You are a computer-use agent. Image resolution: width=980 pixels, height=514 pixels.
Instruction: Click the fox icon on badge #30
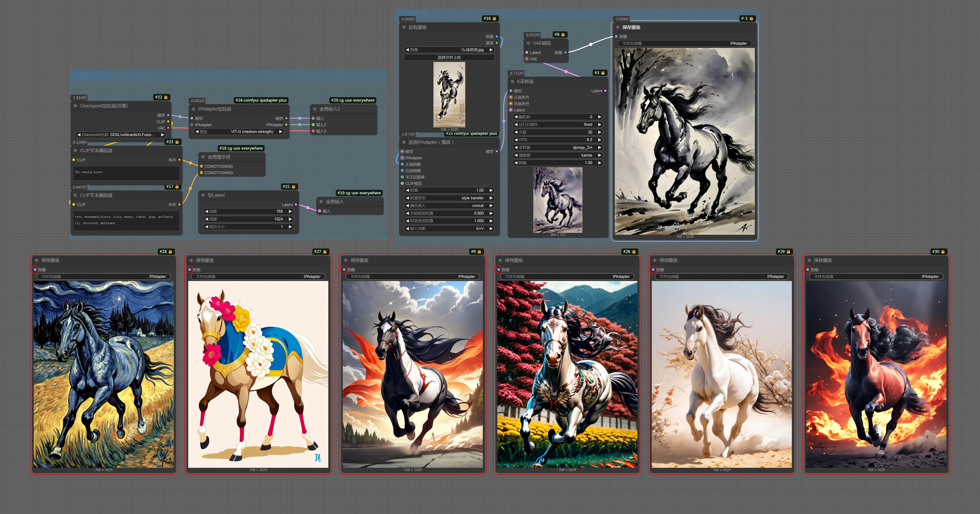point(942,252)
